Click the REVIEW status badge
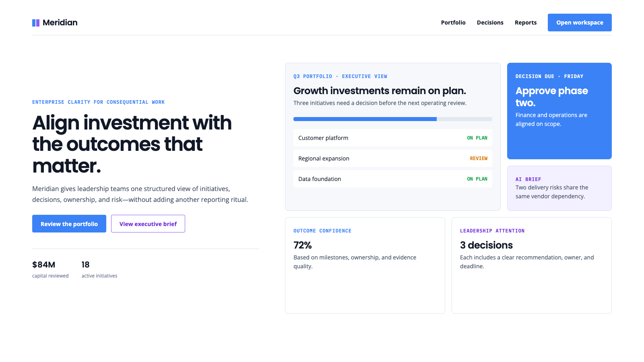 point(479,158)
